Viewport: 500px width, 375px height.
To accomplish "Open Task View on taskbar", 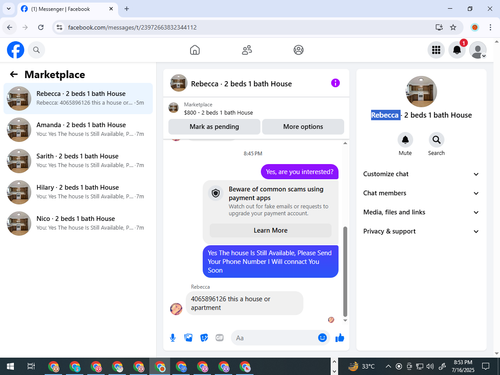I will coord(31,367).
